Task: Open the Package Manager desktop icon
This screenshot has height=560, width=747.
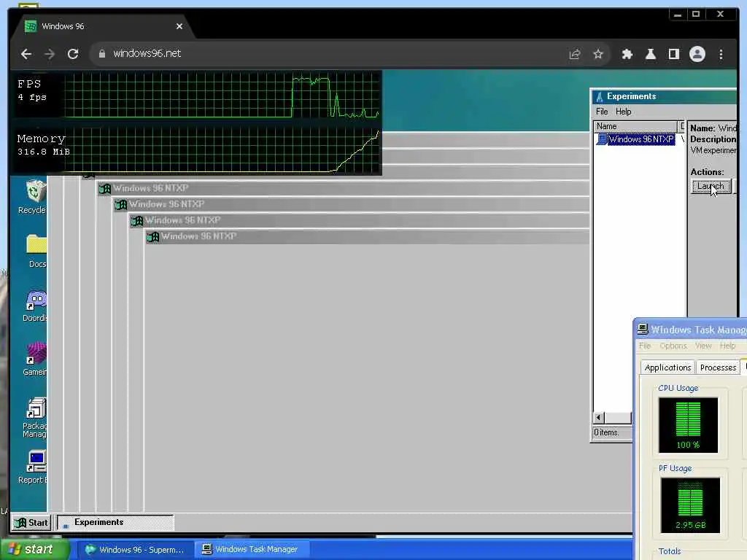Action: pos(35,418)
